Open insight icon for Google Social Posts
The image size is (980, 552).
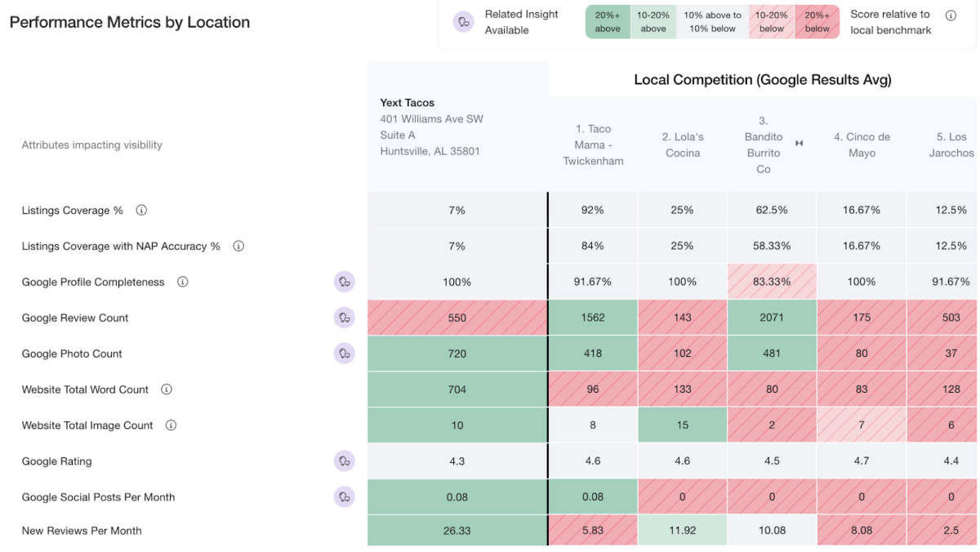point(345,496)
